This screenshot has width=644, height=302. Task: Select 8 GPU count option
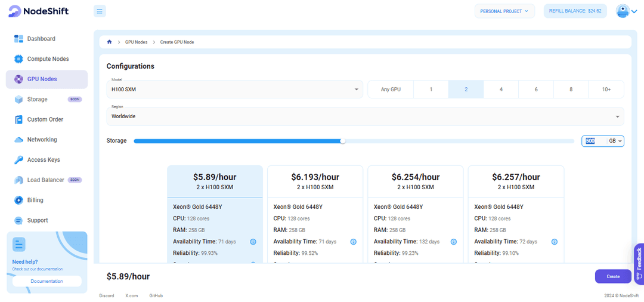[x=571, y=89]
